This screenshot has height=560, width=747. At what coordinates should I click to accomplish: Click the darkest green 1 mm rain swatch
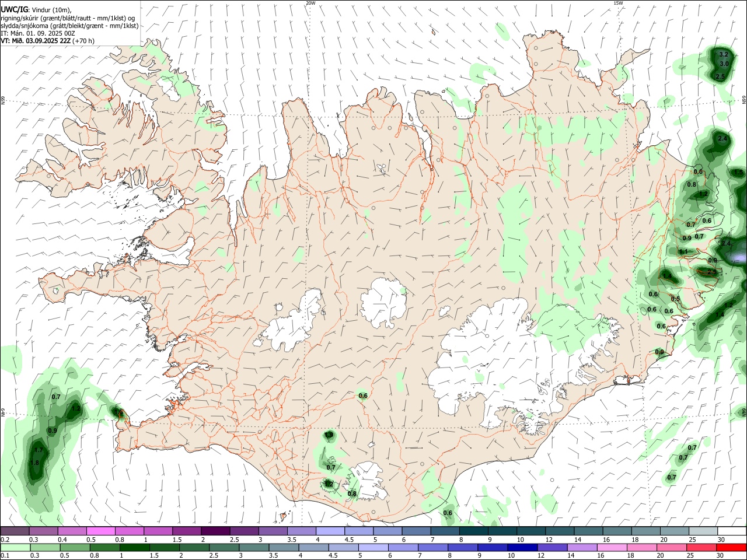pos(135,547)
